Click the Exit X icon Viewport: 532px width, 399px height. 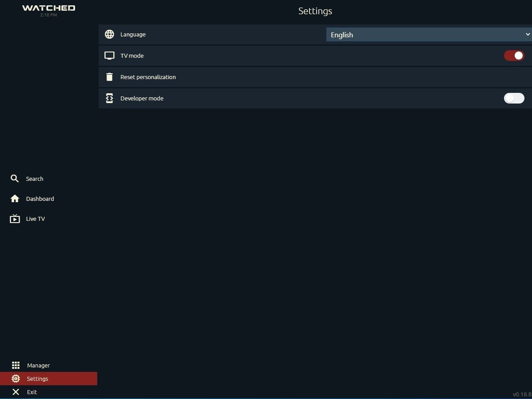click(16, 392)
